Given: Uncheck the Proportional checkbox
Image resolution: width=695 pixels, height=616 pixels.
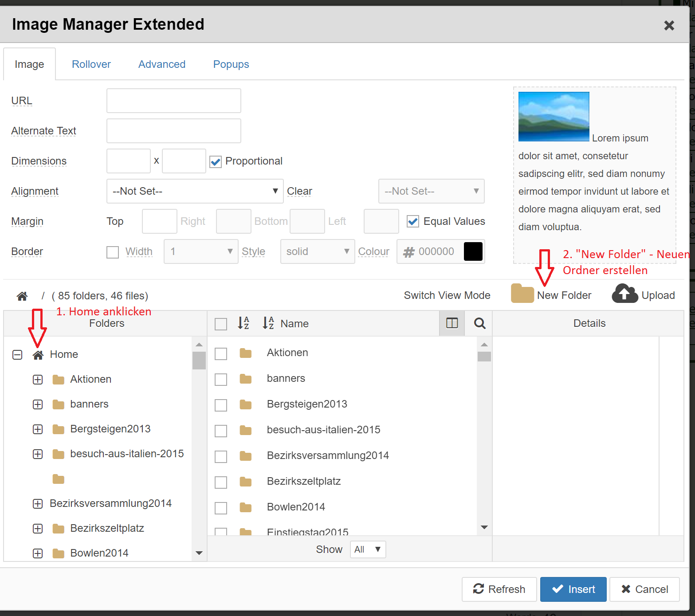Looking at the screenshot, I should coord(216,162).
